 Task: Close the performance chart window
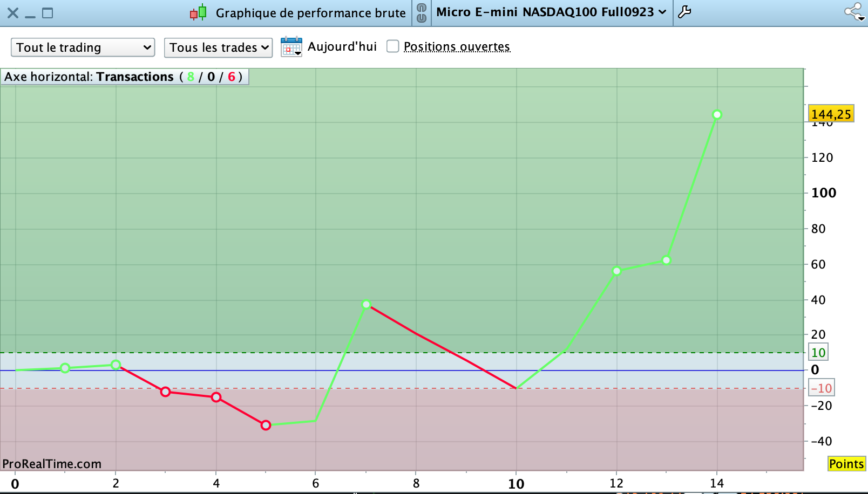(x=13, y=13)
